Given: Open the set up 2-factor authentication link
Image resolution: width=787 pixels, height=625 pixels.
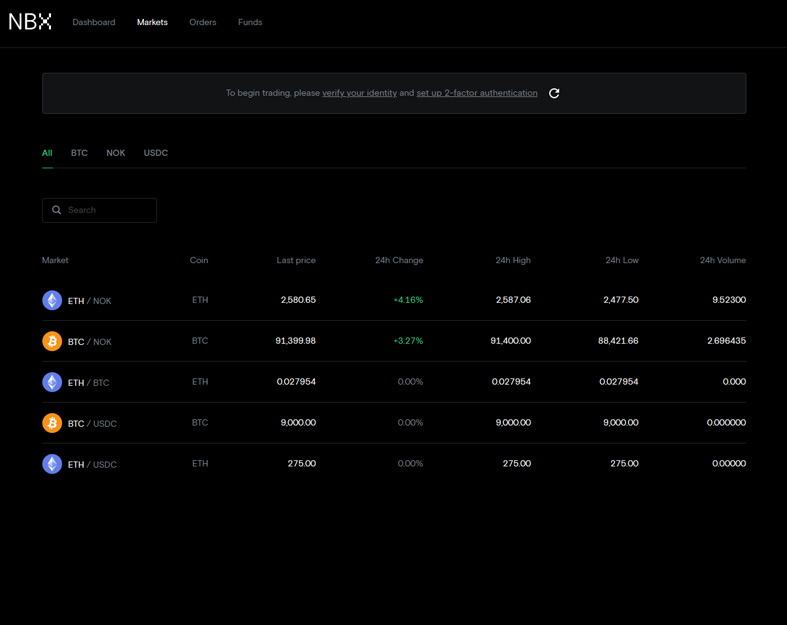Looking at the screenshot, I should [x=477, y=93].
